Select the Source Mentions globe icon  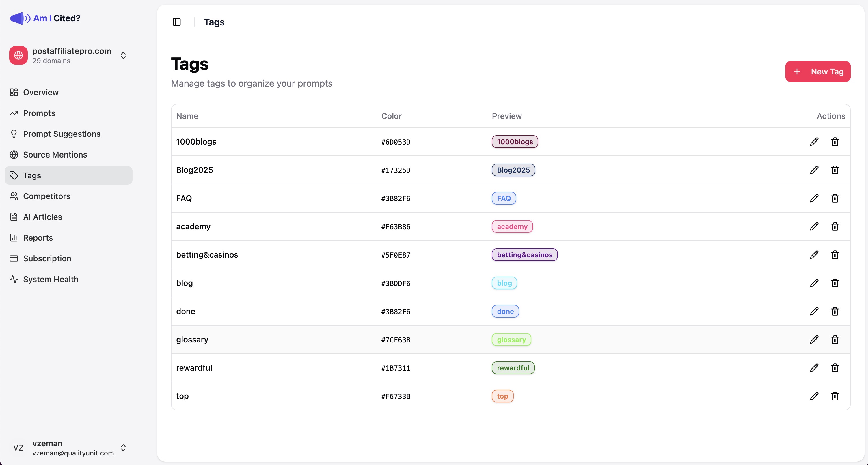14,155
